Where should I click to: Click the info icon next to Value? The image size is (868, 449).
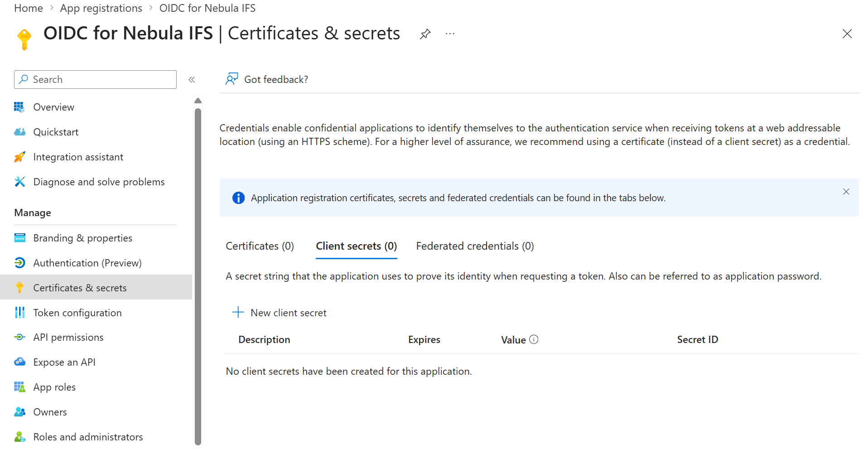pyautogui.click(x=534, y=339)
